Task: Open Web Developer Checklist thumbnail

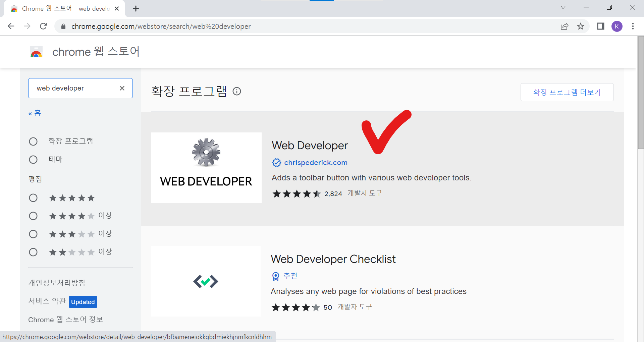Action: point(206,281)
